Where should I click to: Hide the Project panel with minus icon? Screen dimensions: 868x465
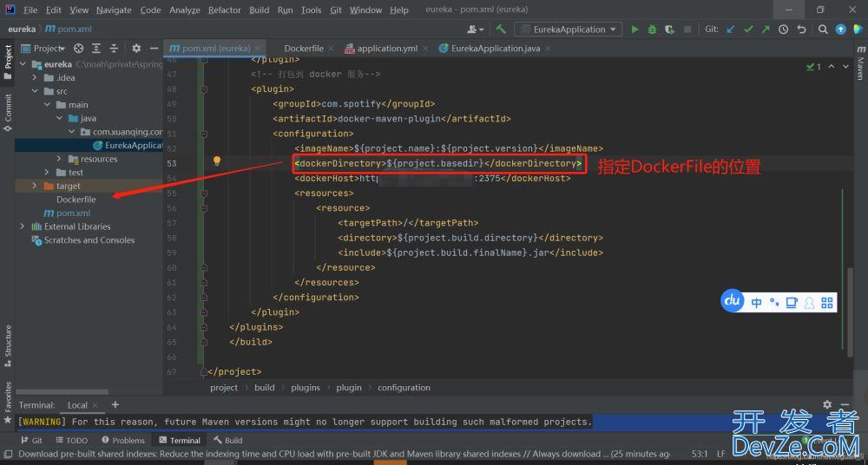(x=154, y=49)
